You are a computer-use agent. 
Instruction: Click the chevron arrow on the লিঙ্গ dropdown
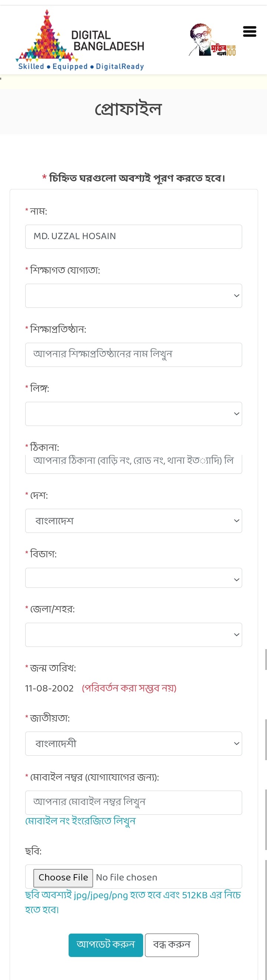236,414
